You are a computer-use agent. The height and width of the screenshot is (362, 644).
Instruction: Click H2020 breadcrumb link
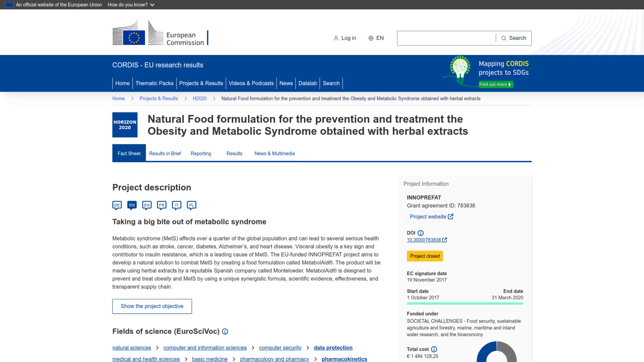click(x=200, y=99)
